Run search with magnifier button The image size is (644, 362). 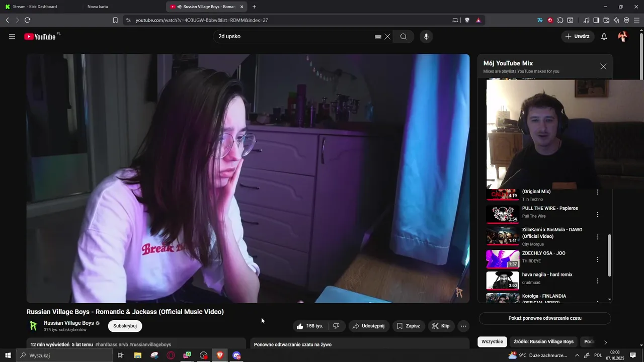404,37
